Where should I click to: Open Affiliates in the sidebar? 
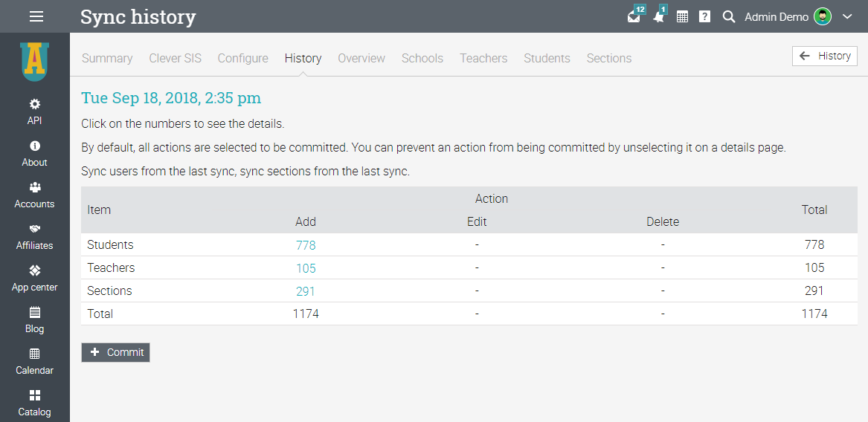[35, 236]
